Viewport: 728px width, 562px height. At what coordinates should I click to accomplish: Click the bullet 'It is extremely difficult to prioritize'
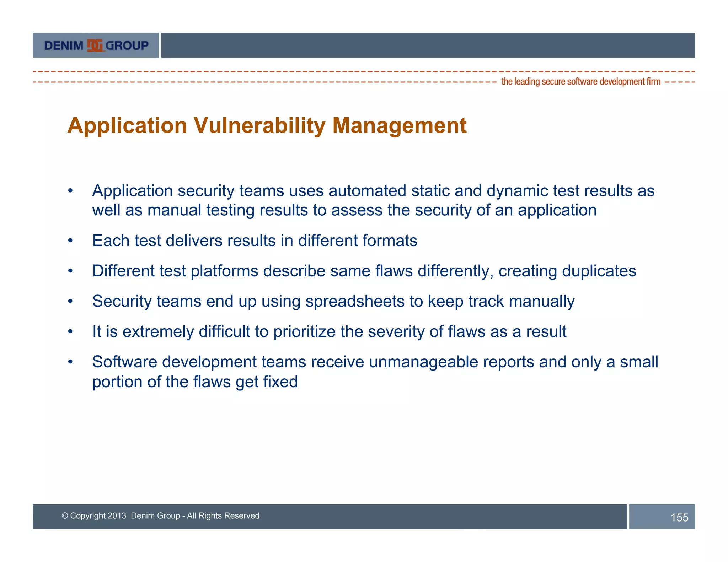tap(329, 331)
